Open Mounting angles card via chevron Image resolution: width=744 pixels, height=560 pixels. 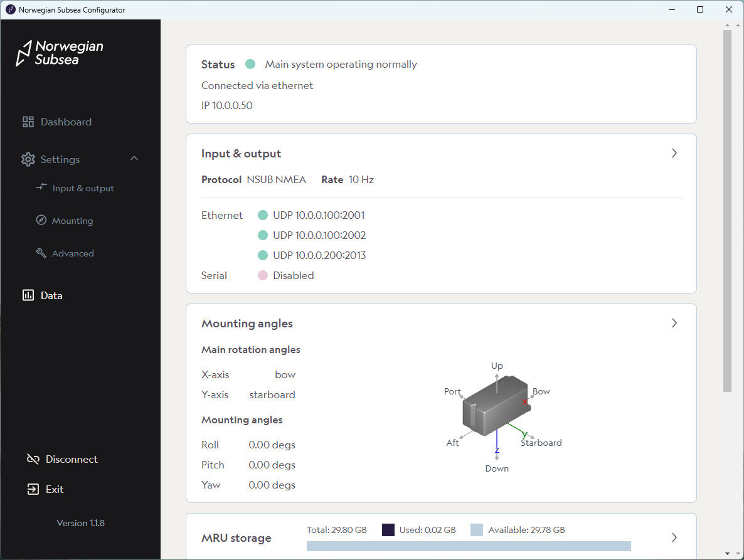(674, 323)
